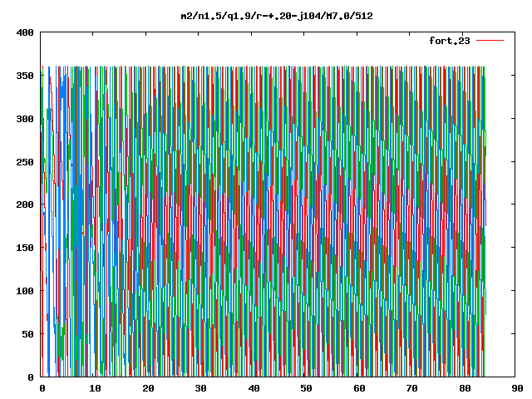Click x-axis label "80"
This screenshot has width=532, height=399.
point(465,388)
